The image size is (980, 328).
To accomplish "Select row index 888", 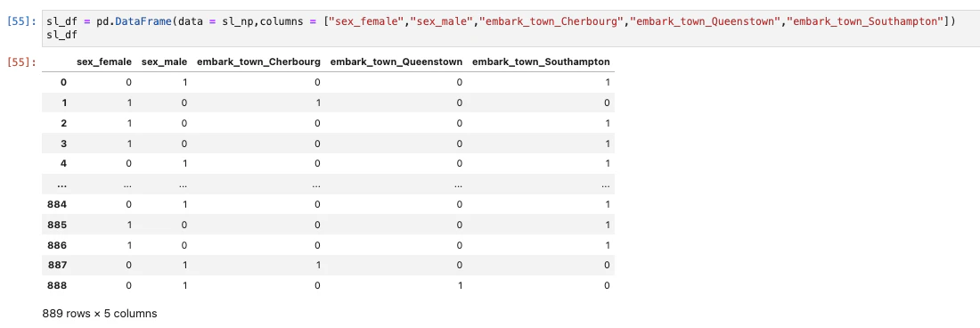I will [x=58, y=285].
